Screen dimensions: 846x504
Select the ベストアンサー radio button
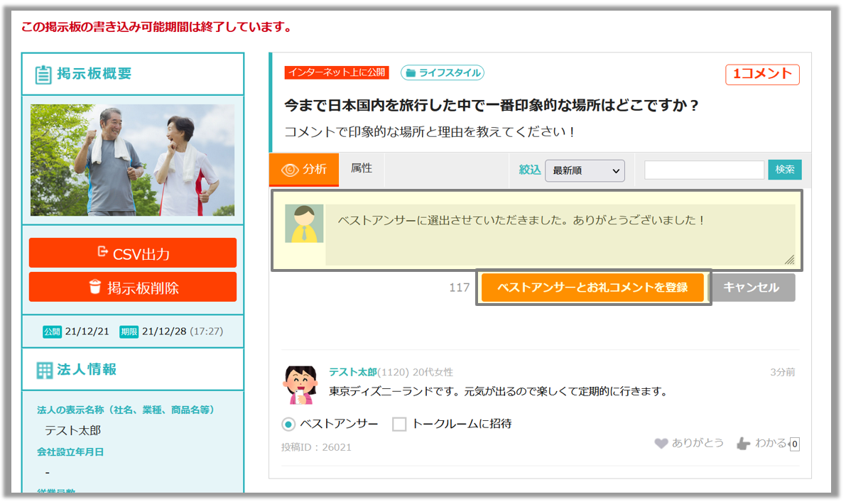coord(288,424)
